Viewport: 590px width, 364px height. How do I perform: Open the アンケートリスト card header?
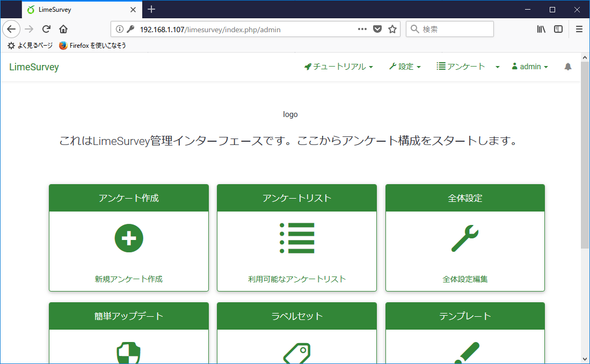point(297,198)
